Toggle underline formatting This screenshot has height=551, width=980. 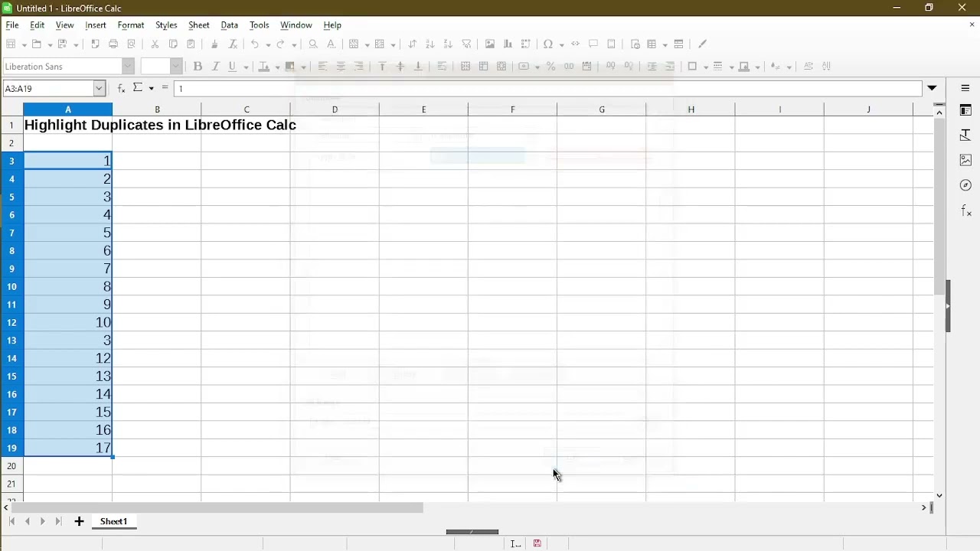pyautogui.click(x=232, y=67)
